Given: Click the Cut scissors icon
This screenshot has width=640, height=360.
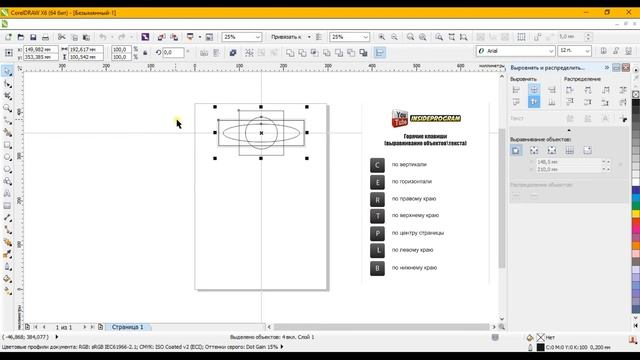Looking at the screenshot, I should (x=62, y=37).
